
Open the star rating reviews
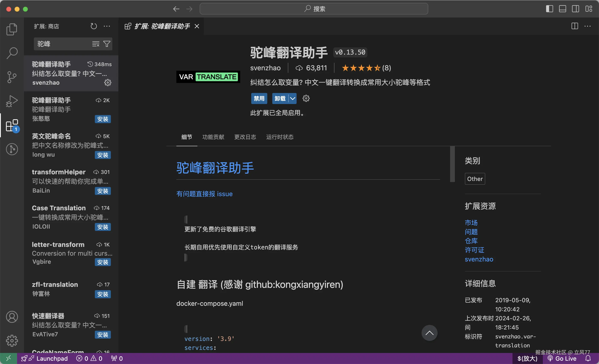[366, 68]
